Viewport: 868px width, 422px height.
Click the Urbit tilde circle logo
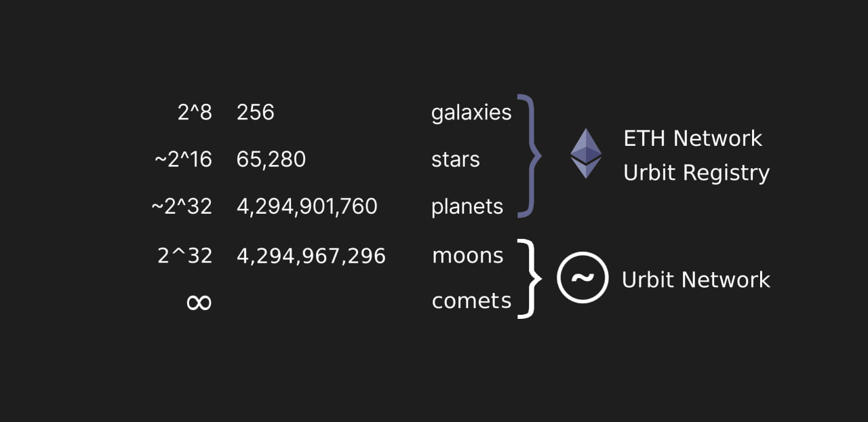(x=583, y=277)
